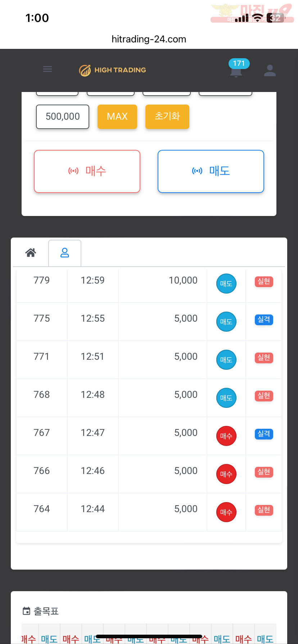The width and height of the screenshot is (298, 644).
Task: Switch to the home icon tab
Action: pos(31,253)
